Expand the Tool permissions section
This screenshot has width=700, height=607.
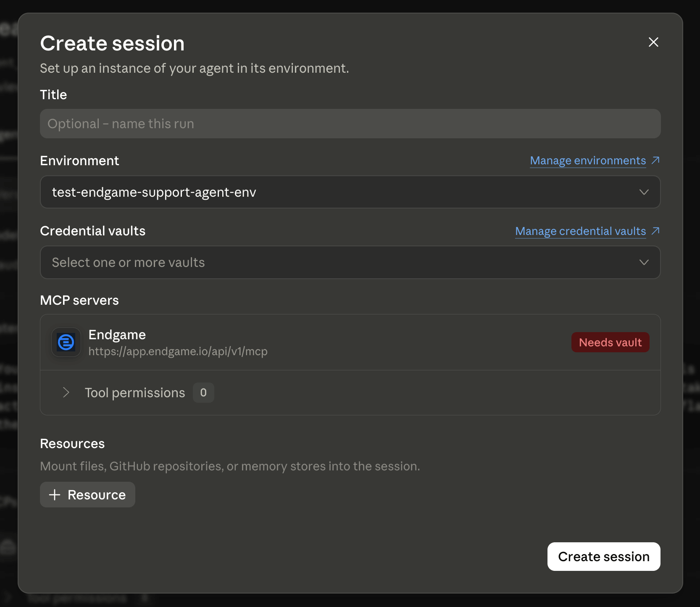66,393
